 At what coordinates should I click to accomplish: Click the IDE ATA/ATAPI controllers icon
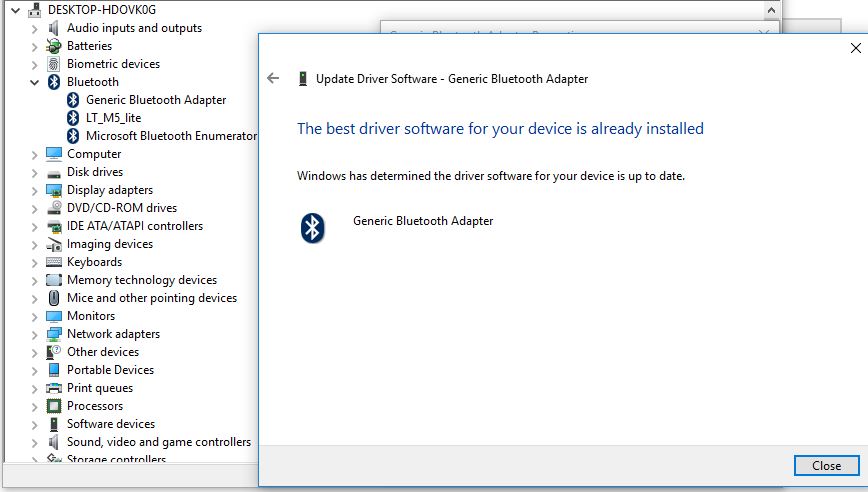tap(54, 226)
